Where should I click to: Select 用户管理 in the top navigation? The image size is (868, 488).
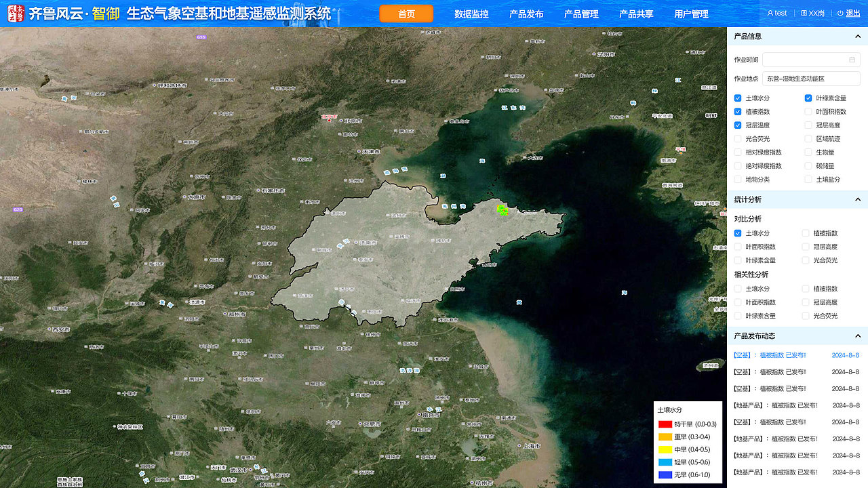pos(691,14)
